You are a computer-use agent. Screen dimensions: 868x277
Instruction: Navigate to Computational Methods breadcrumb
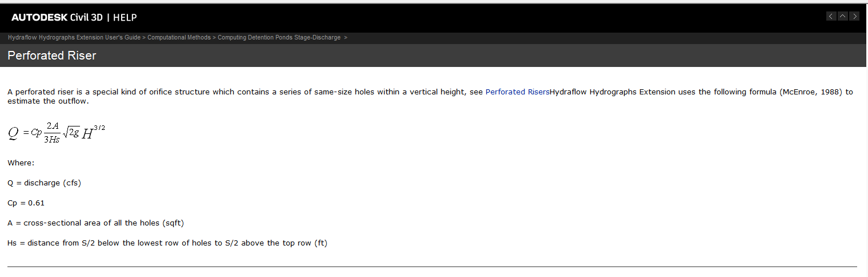[179, 38]
